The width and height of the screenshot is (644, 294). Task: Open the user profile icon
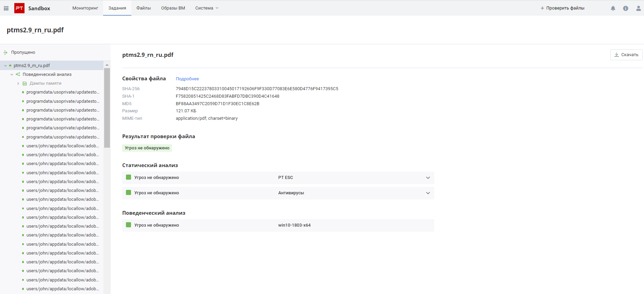pyautogui.click(x=638, y=8)
